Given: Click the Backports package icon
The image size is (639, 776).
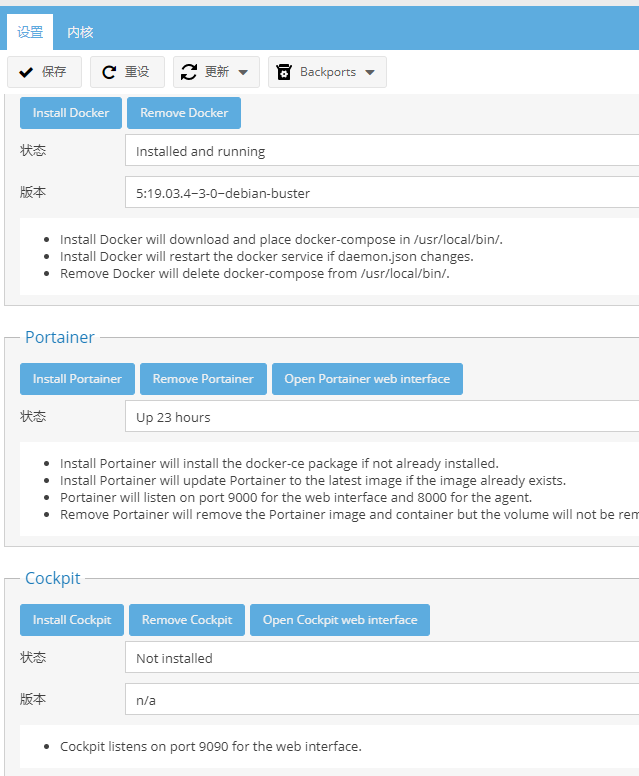Looking at the screenshot, I should 284,72.
